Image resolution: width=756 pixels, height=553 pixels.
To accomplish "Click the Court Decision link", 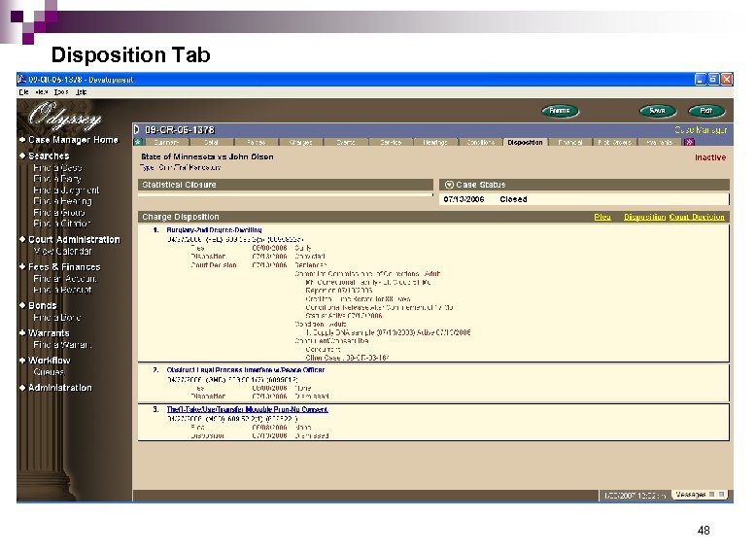I will [x=697, y=217].
